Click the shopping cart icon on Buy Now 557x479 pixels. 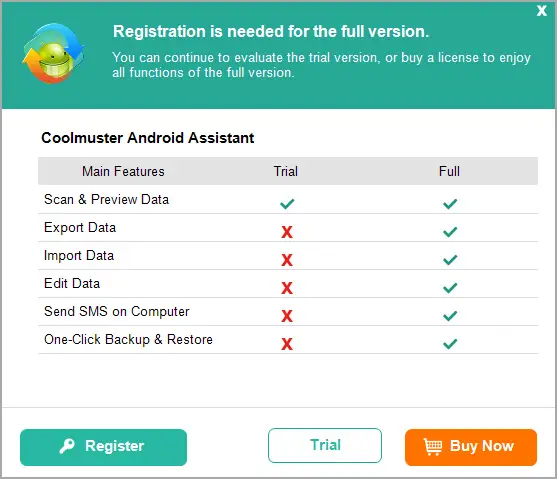433,447
